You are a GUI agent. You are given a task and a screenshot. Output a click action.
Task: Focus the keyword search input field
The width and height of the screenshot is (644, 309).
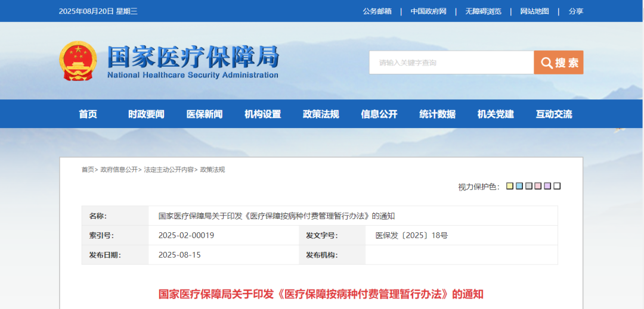[x=451, y=63]
